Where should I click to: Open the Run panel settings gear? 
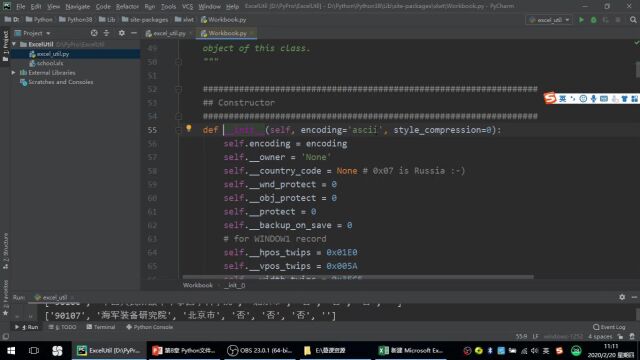click(x=622, y=297)
